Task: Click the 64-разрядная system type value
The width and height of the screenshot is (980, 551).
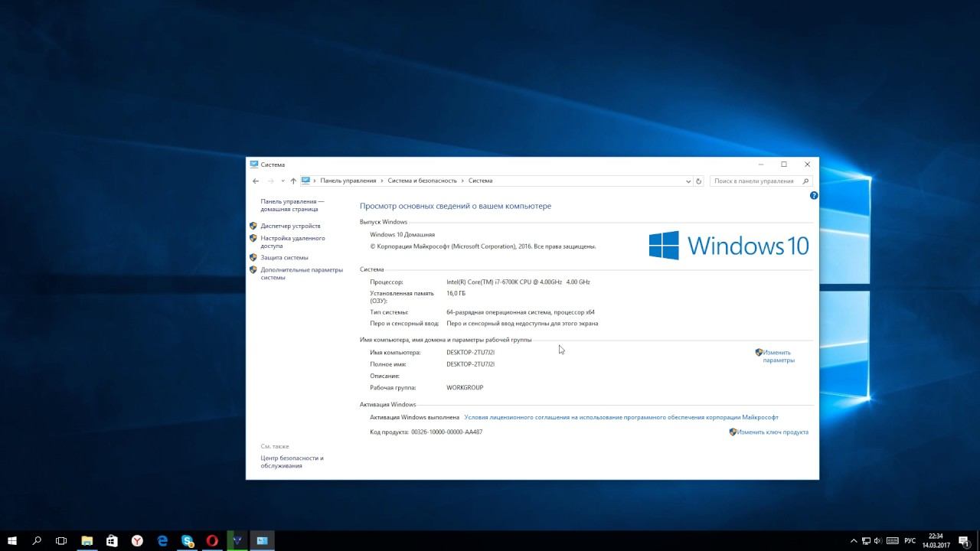Action: [521, 312]
